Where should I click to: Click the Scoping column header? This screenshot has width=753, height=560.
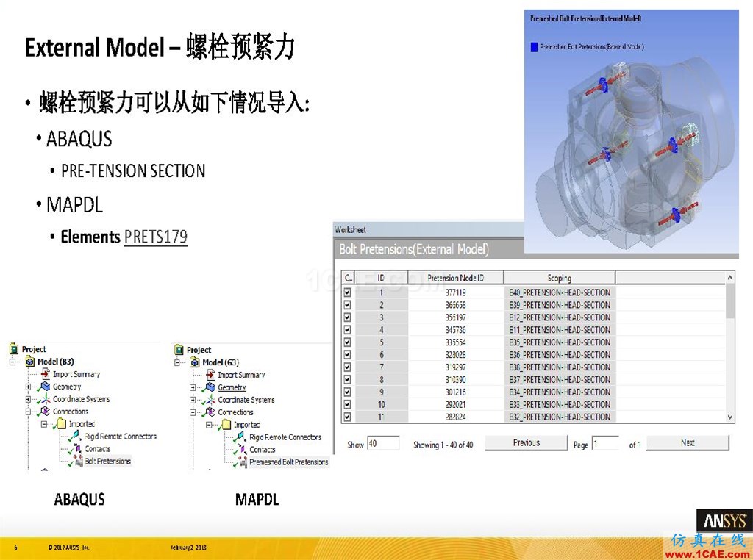coord(560,278)
